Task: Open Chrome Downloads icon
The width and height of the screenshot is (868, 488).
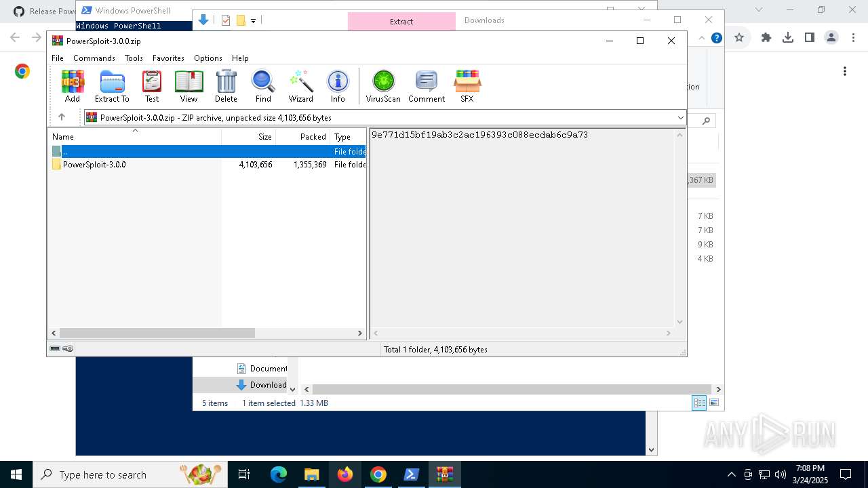Action: pyautogui.click(x=788, y=38)
